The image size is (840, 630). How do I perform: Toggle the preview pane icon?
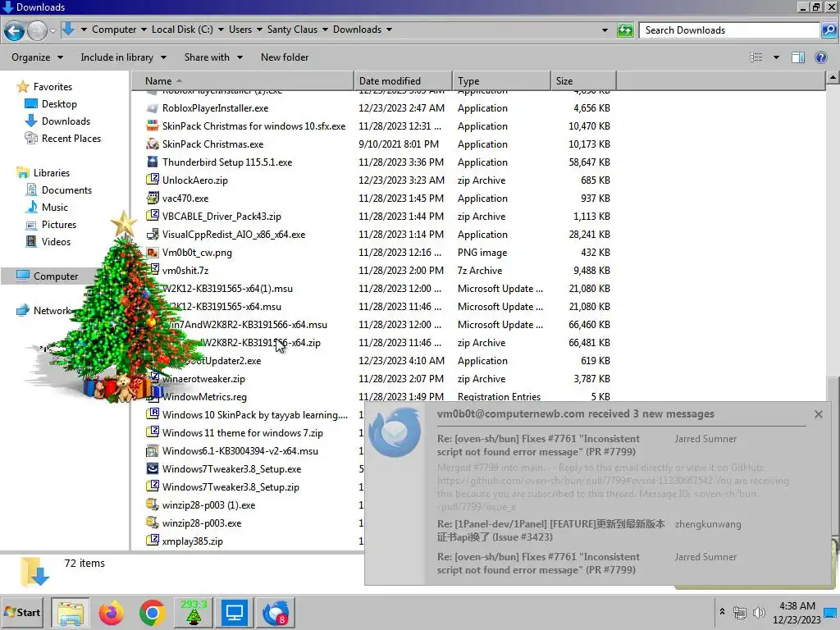[x=797, y=57]
